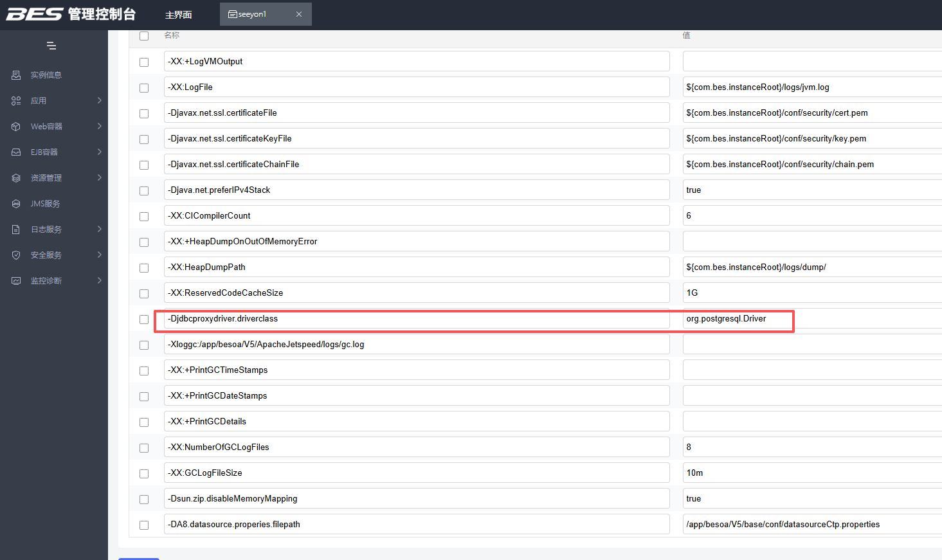
Task: Switch to the 主界面 tab
Action: tap(179, 15)
